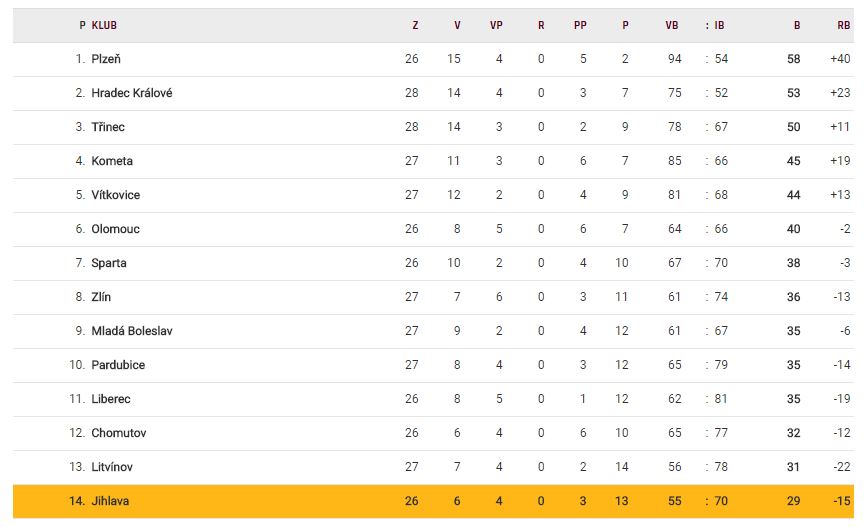Screen dimensions: 865x527
Task: Click the Z column header
Action: (x=414, y=25)
